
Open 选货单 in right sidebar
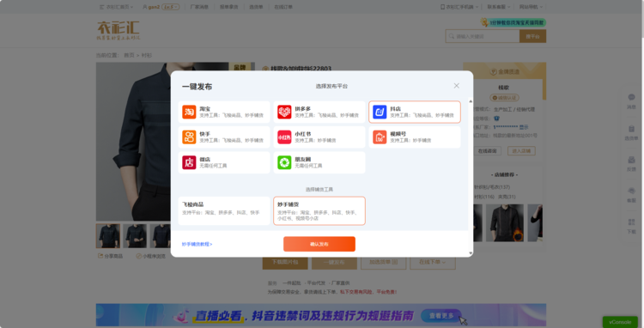click(x=631, y=132)
